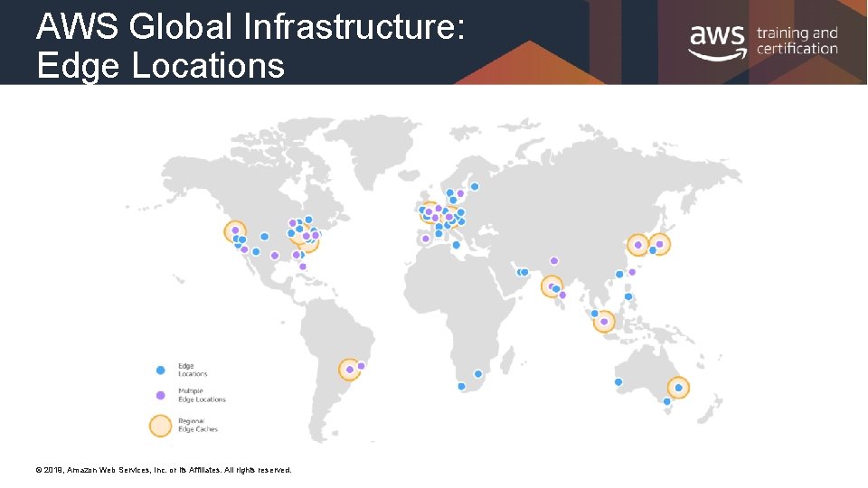This screenshot has width=868, height=488.
Task: Click the Seoul regional edge cache circle
Action: (637, 245)
